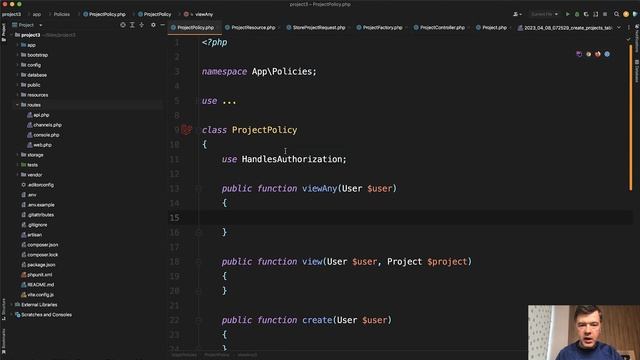Select the vendor folder

point(31,175)
